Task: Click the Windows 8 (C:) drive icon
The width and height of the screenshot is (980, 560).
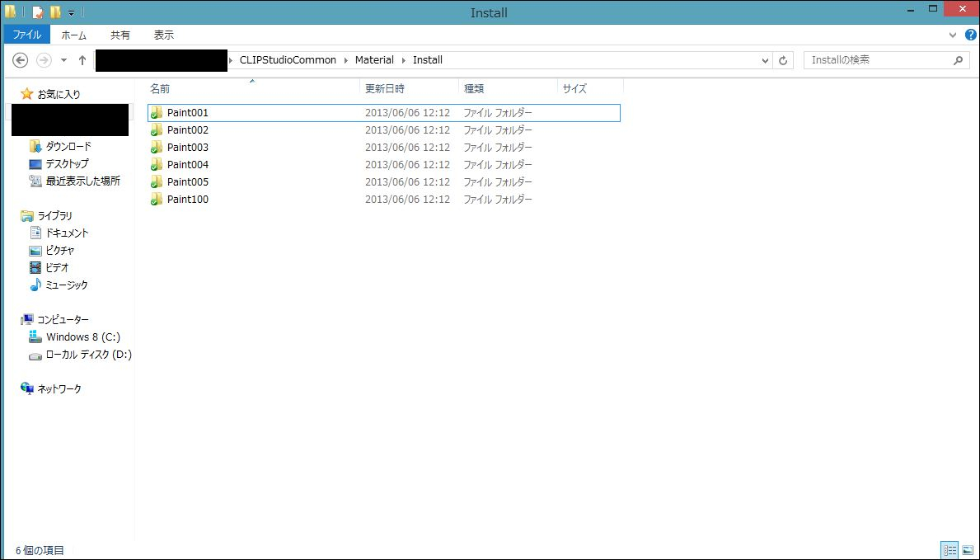Action: pyautogui.click(x=35, y=336)
